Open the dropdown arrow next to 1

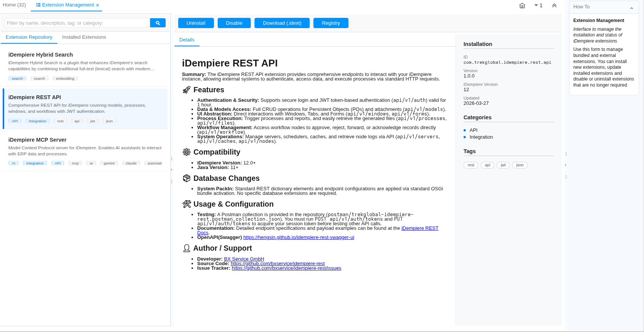point(536,5)
